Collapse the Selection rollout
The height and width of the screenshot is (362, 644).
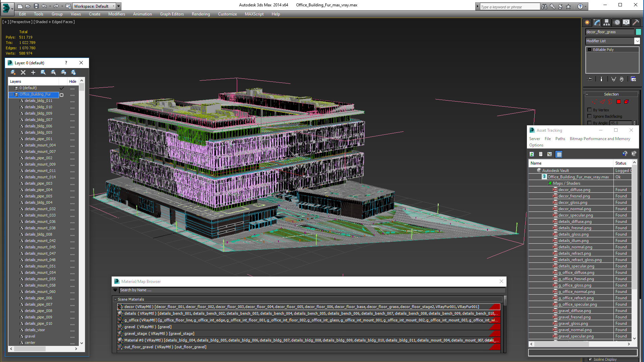pyautogui.click(x=587, y=95)
